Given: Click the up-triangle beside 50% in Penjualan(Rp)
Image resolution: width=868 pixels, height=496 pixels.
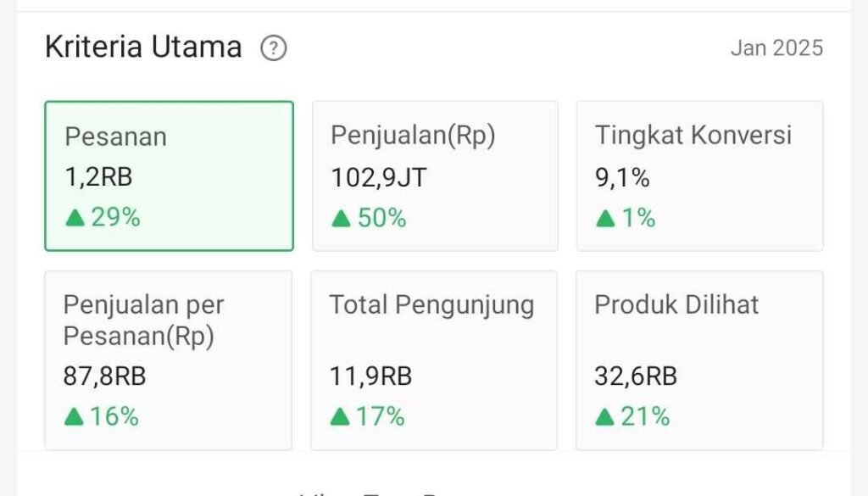Looking at the screenshot, I should coord(341,219).
